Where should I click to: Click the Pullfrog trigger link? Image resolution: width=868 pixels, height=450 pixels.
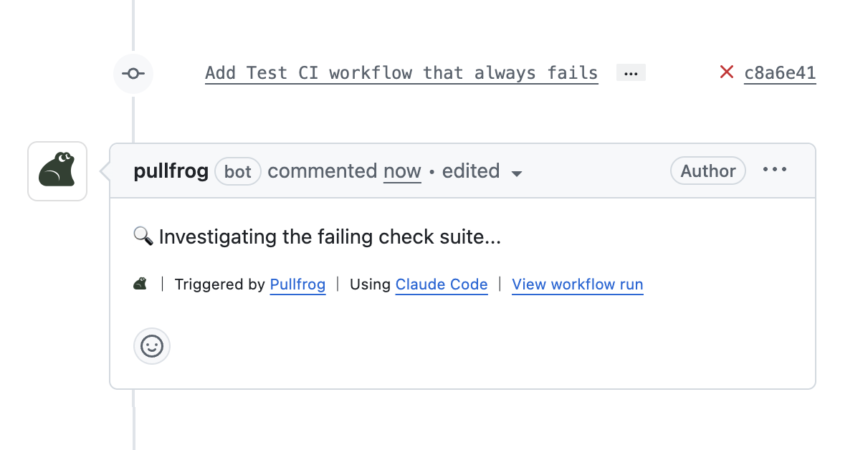click(297, 284)
